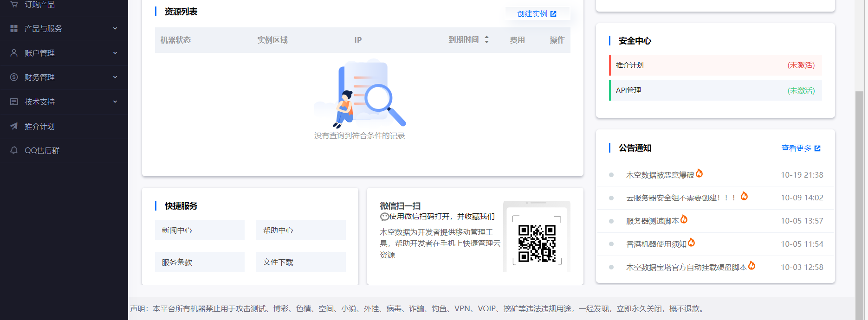Viewport: 868px width, 320px height.
Task: Open the 木空数据被恶意爆破 announcement
Action: click(660, 175)
